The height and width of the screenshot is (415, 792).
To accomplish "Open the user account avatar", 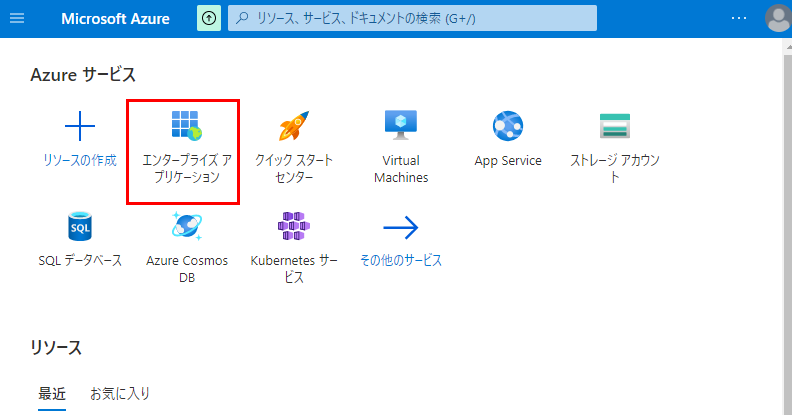I will coord(778,18).
